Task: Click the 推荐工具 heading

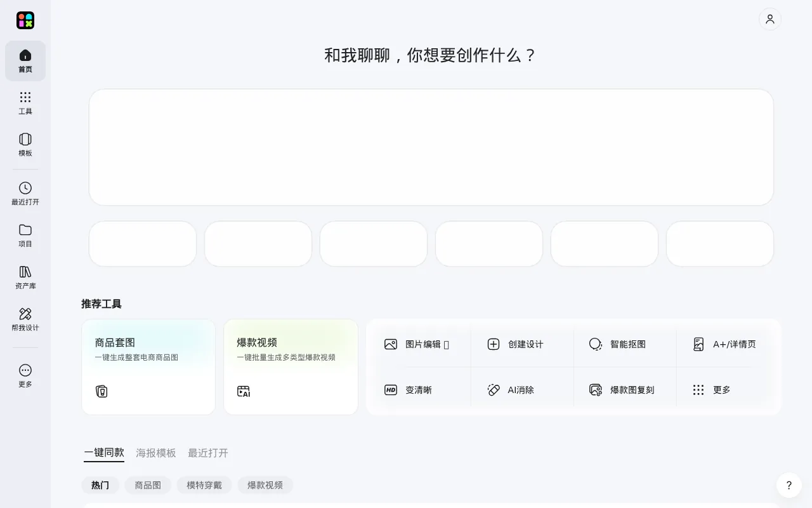Action: (x=101, y=304)
